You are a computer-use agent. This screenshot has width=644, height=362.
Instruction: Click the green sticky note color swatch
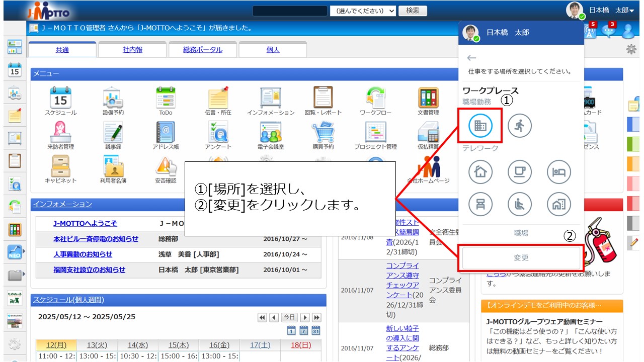633,144
